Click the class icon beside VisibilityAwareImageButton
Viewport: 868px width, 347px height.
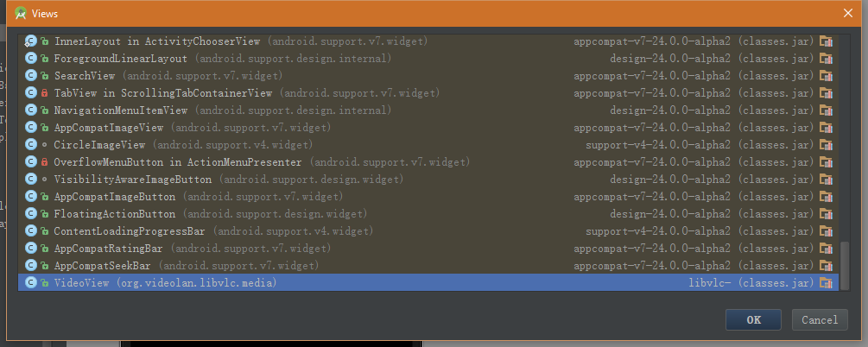pyautogui.click(x=31, y=180)
